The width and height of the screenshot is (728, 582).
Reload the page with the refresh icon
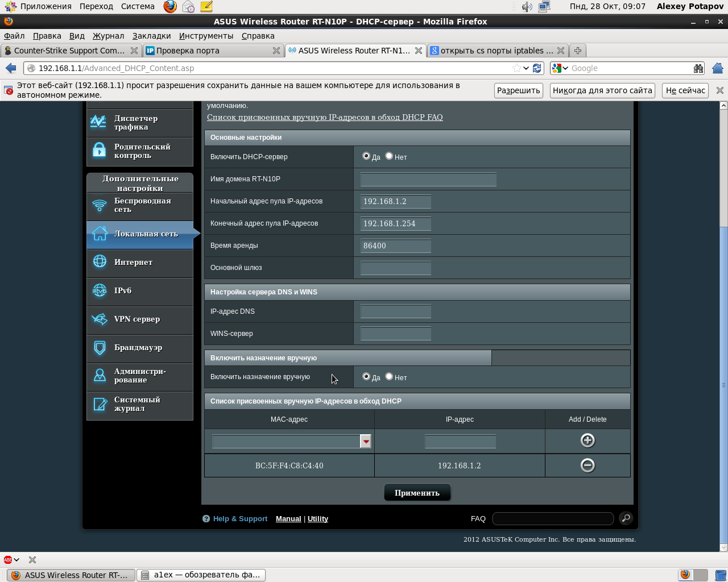537,68
